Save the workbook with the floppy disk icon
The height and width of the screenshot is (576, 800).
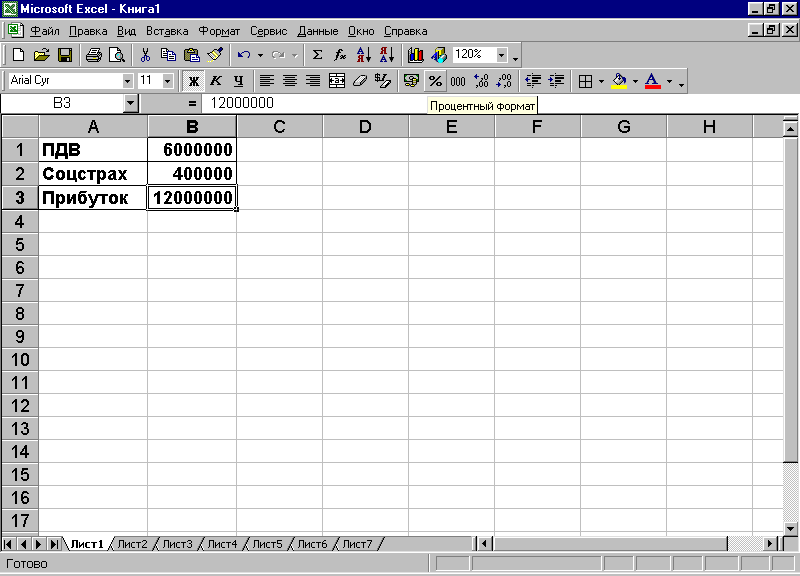pos(65,55)
